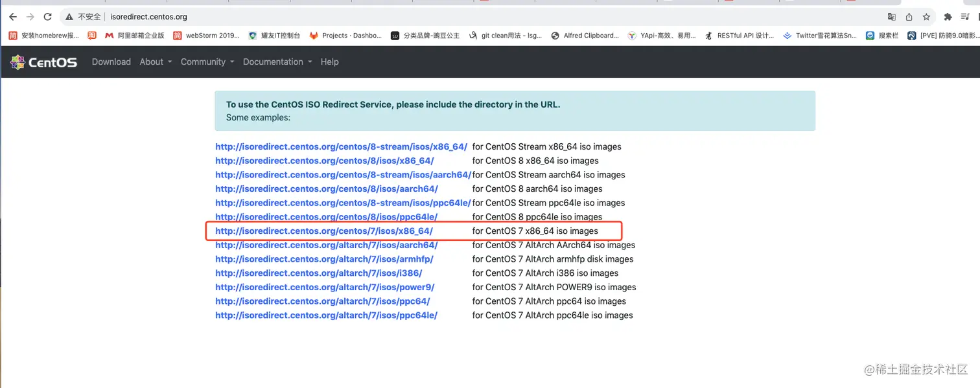Screen dimensions: 980x388
Task: Open the 耀友IT控制台 bookmark
Action: 274,36
